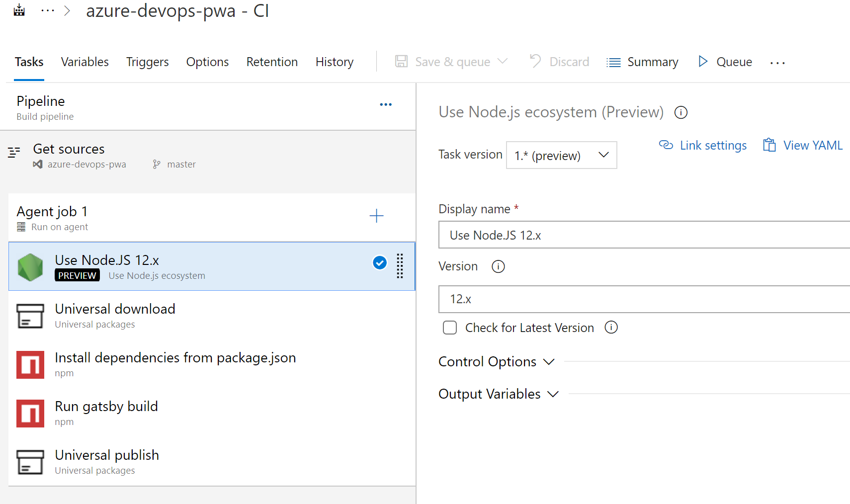The width and height of the screenshot is (850, 504).
Task: Click the Discard button
Action: (559, 62)
